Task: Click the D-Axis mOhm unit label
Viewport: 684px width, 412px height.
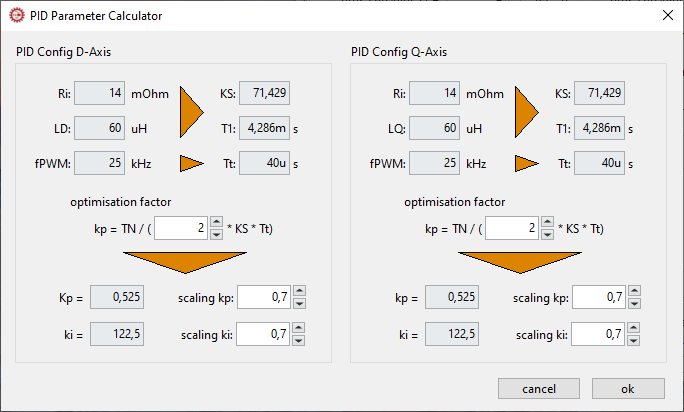Action: [150, 94]
